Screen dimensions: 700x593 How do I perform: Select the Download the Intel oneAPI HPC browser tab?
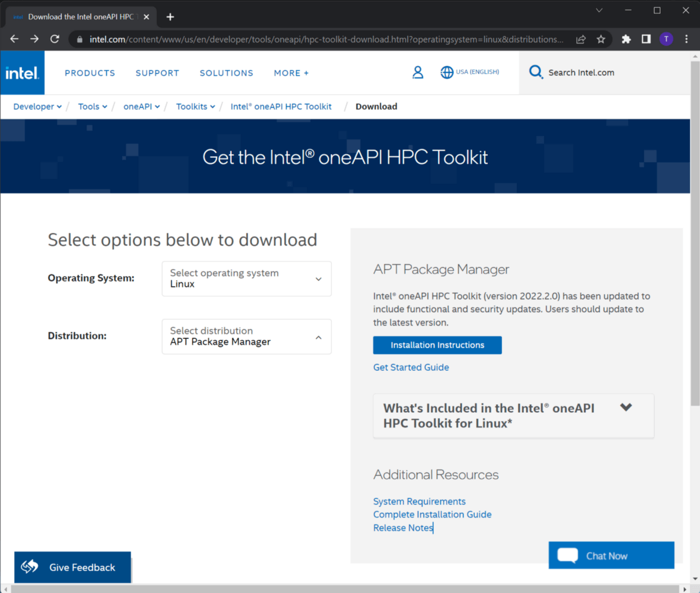(x=81, y=17)
